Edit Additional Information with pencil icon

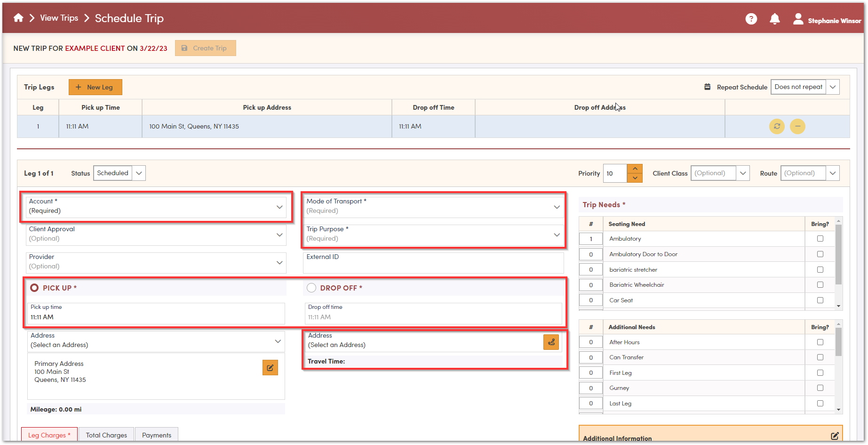(x=835, y=436)
